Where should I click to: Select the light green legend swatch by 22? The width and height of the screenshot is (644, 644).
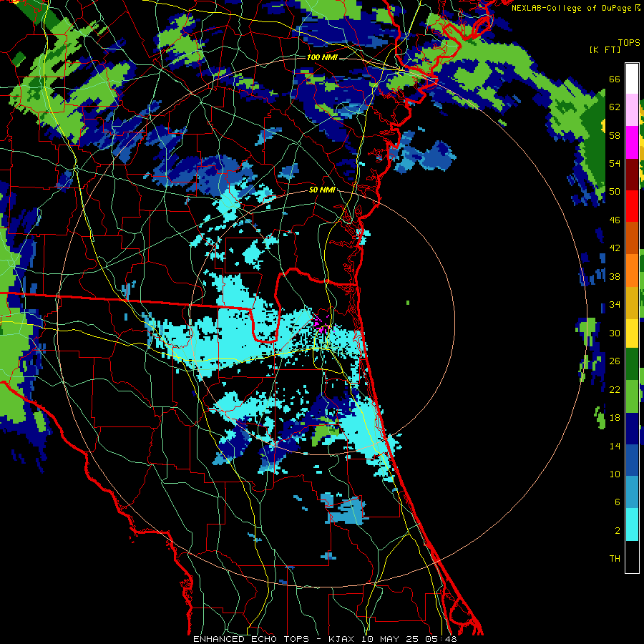(632, 396)
